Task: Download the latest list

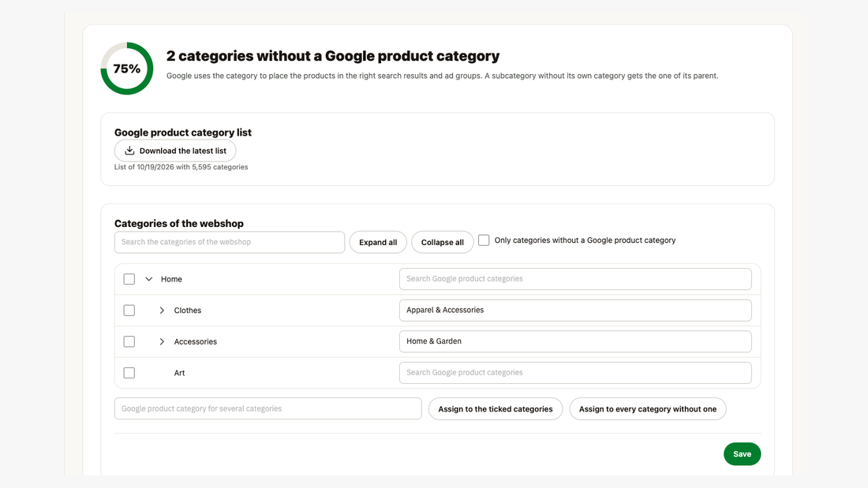Action: click(x=175, y=151)
